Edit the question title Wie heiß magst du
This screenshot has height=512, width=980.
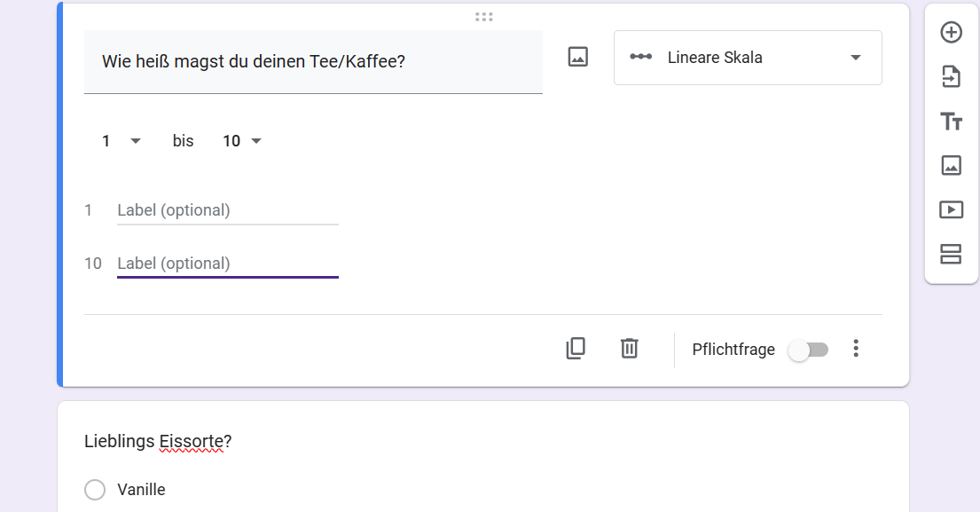312,62
